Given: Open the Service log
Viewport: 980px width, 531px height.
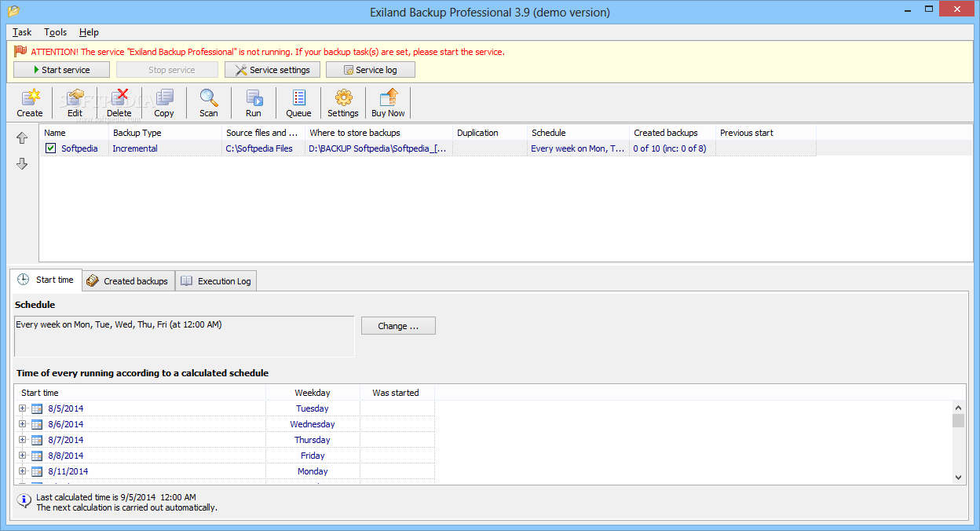Looking at the screenshot, I should [x=371, y=70].
